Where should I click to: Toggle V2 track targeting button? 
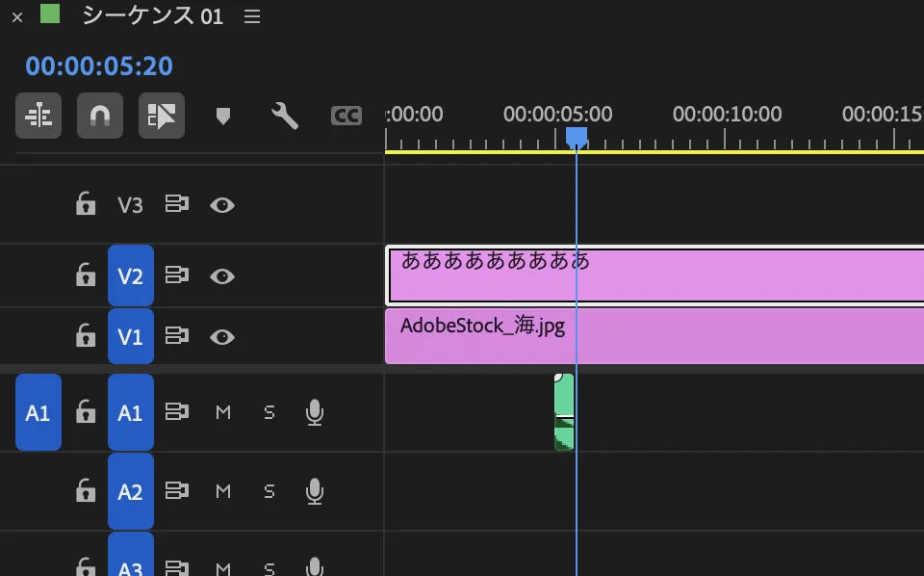(130, 276)
